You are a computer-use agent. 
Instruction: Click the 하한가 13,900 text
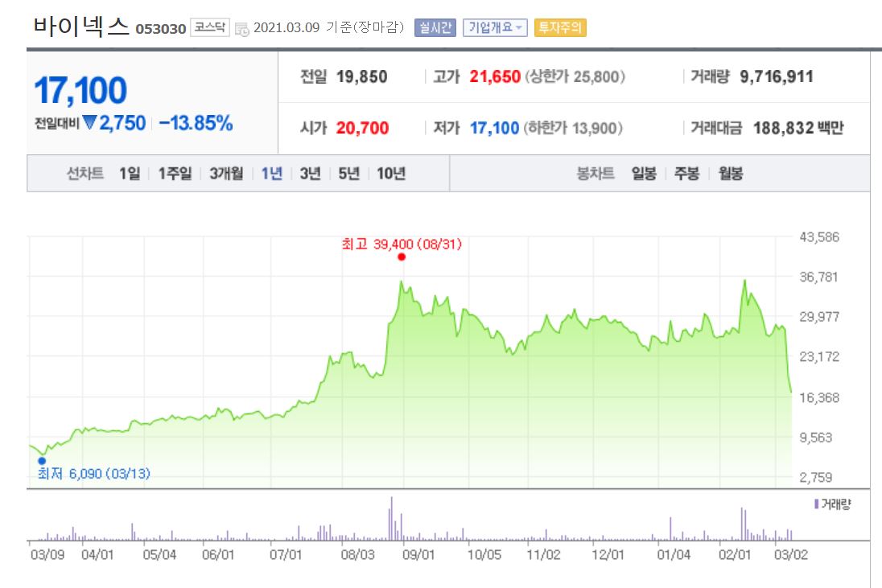pos(573,128)
